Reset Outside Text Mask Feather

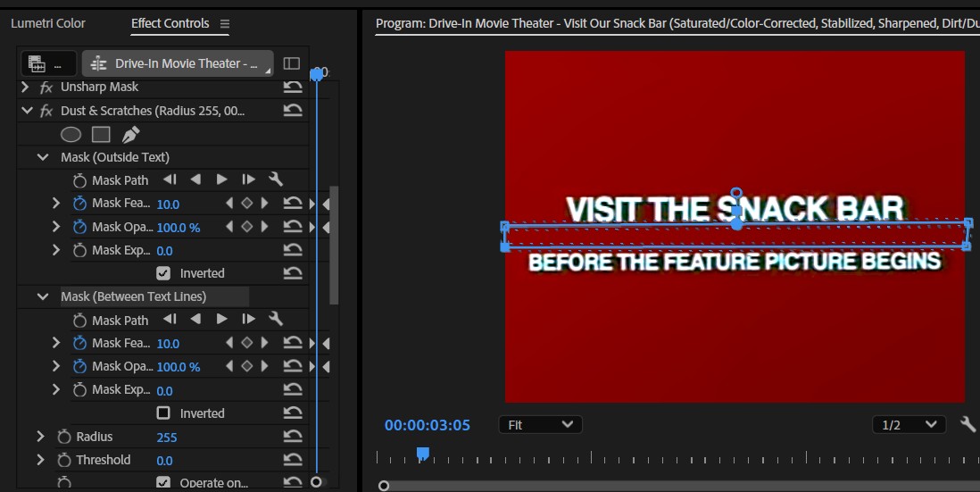pos(293,204)
